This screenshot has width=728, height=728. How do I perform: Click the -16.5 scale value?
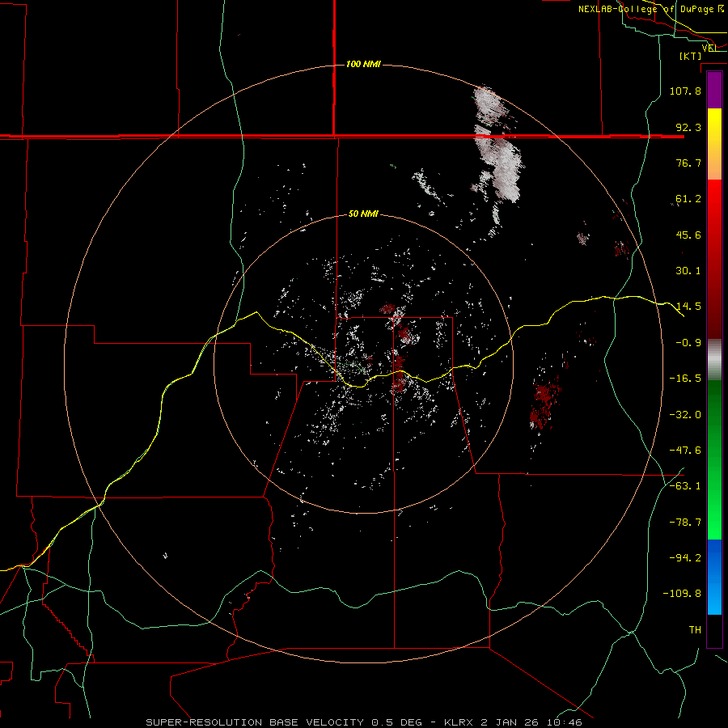pos(685,379)
